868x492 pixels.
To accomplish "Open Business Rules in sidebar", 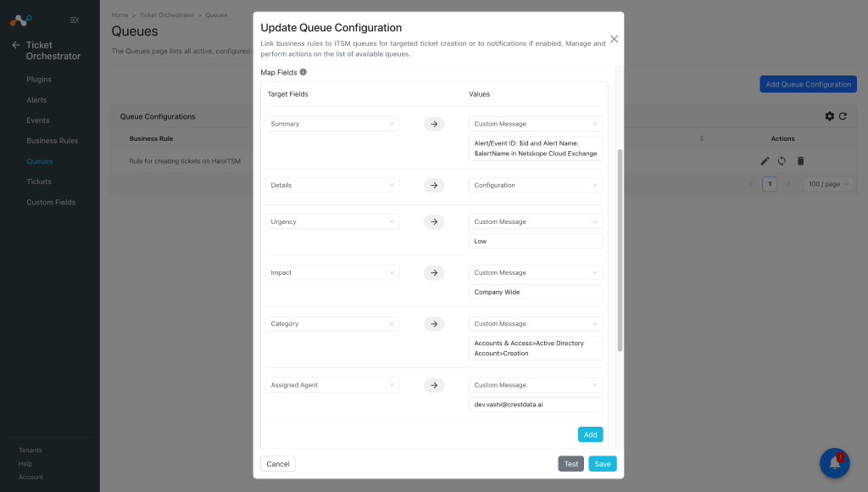I will pos(52,141).
